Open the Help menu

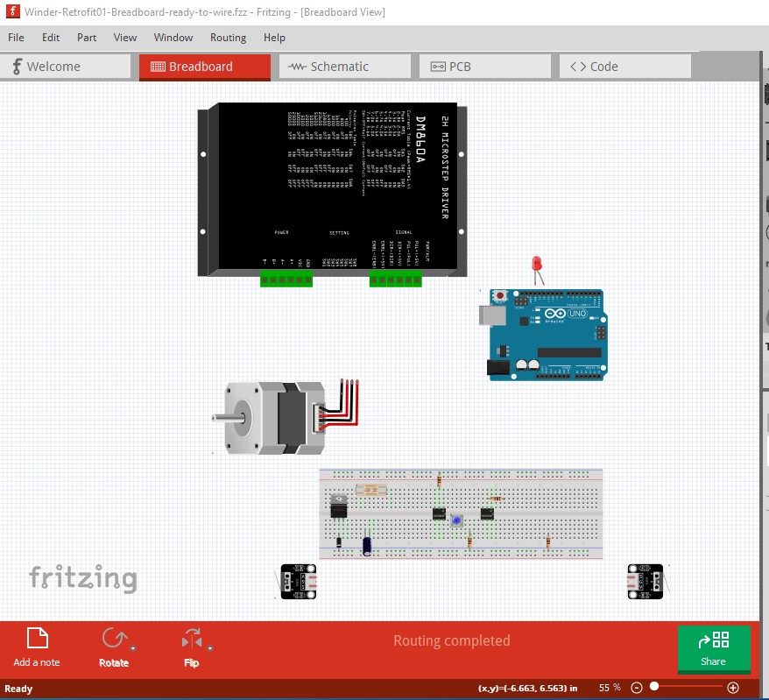pos(274,38)
